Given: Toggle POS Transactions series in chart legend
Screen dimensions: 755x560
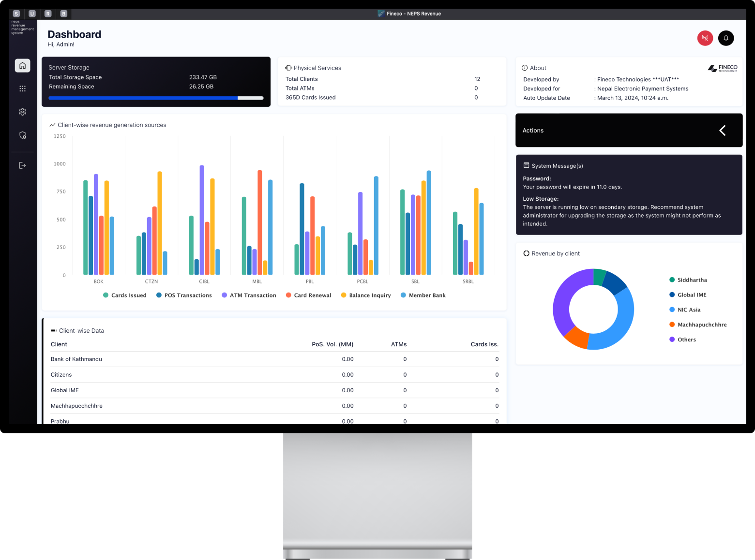Looking at the screenshot, I should click(x=184, y=295).
